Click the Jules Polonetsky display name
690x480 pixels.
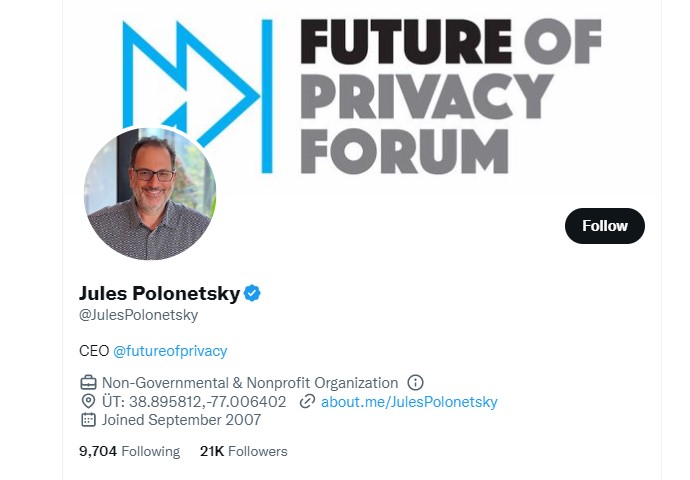click(159, 293)
